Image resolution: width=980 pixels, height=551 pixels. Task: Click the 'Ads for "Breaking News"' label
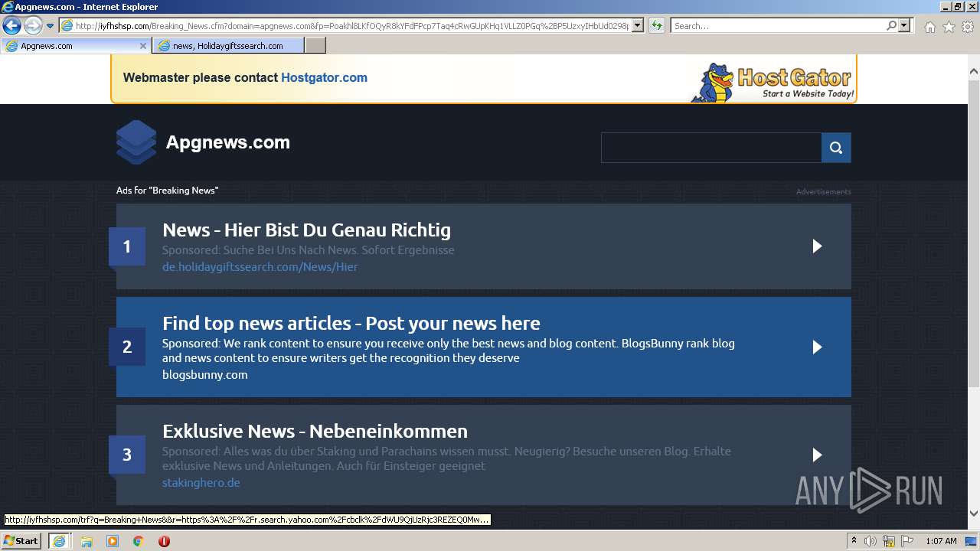point(167,190)
